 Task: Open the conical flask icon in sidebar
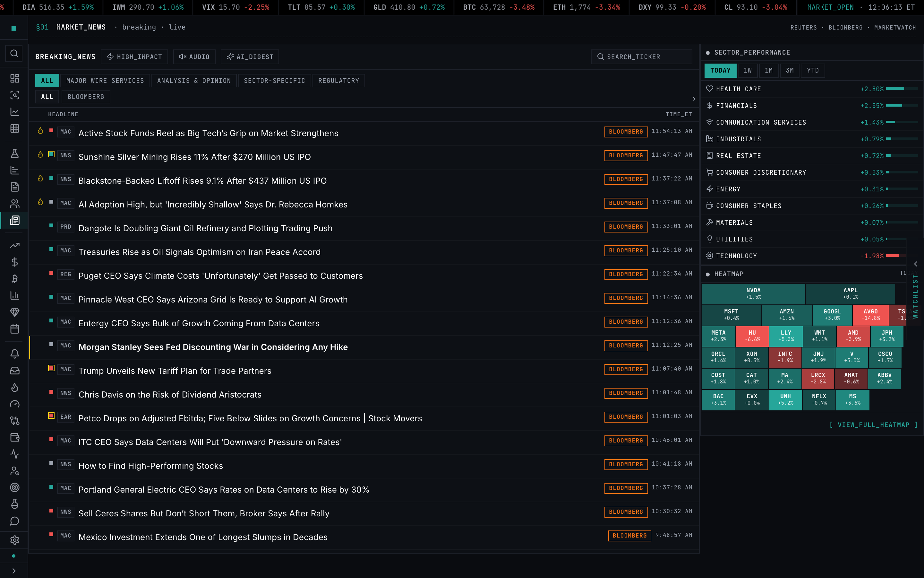click(x=14, y=154)
